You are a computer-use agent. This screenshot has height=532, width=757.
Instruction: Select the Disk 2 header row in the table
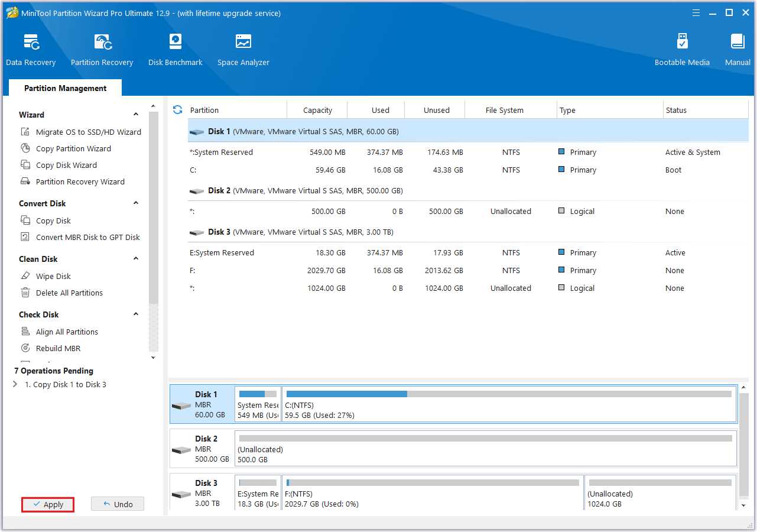tap(468, 190)
